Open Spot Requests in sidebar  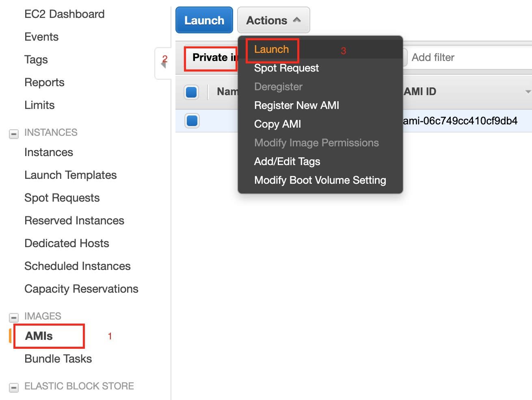[x=62, y=198]
